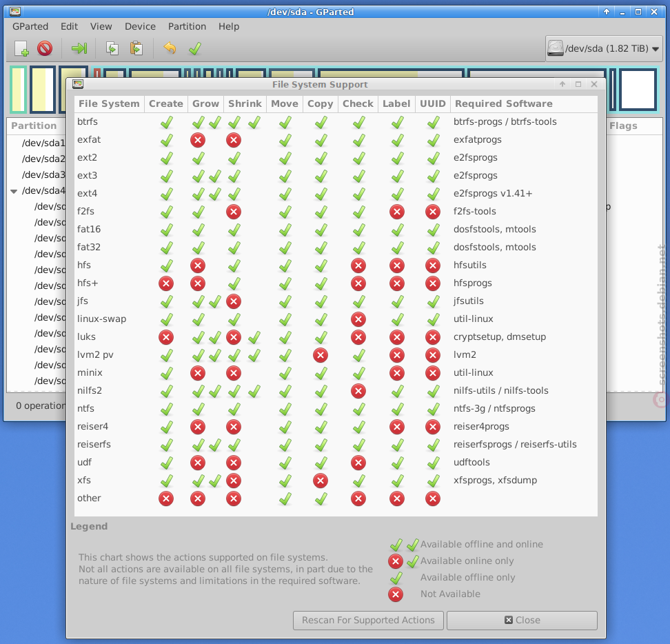This screenshot has width=670, height=644.
Task: Click the Available offline only legend checkmark
Action: click(x=396, y=578)
